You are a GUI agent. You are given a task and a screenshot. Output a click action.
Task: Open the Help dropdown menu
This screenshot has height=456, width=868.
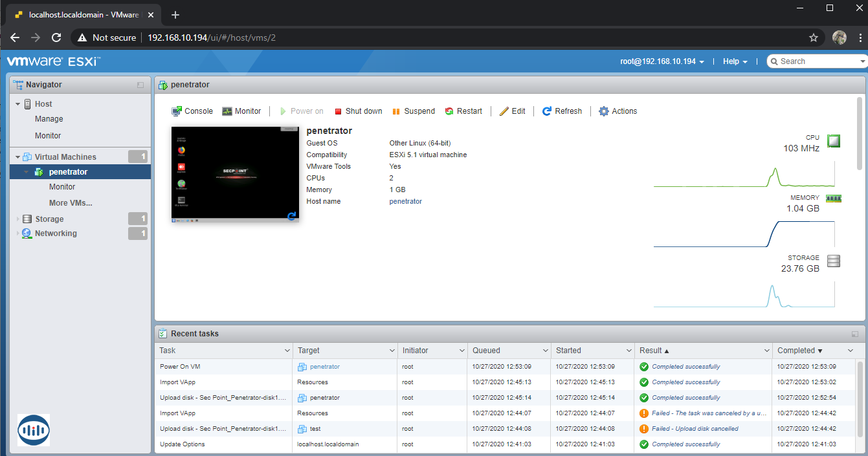pos(735,61)
